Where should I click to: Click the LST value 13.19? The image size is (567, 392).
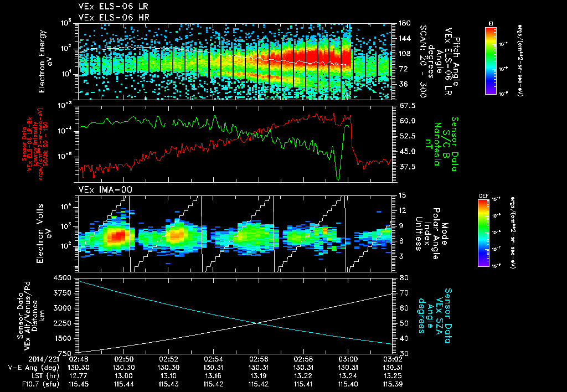click(258, 376)
